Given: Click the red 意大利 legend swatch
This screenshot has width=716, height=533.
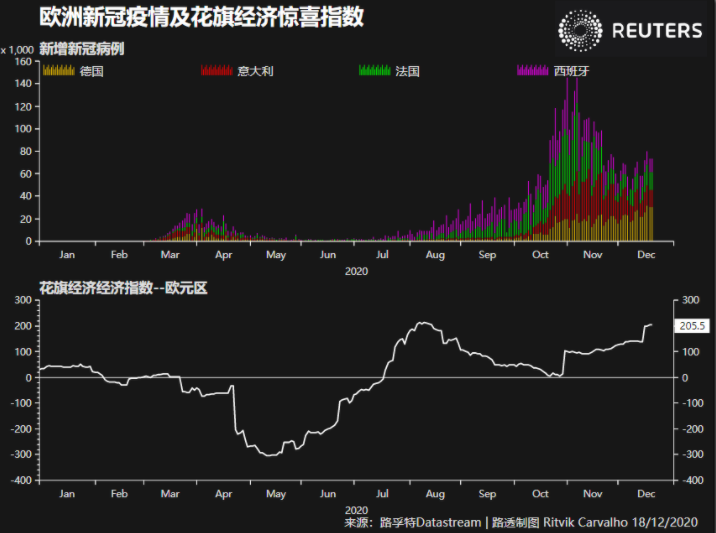Looking at the screenshot, I should (217, 70).
